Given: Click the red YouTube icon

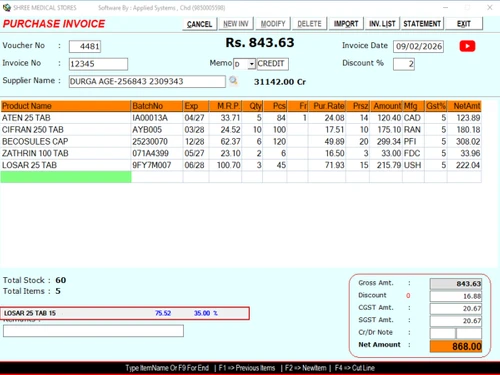Looking at the screenshot, I should pyautogui.click(x=467, y=46).
